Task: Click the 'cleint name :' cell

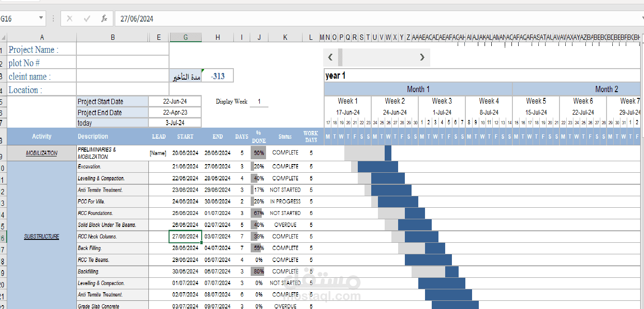Action: 42,76
